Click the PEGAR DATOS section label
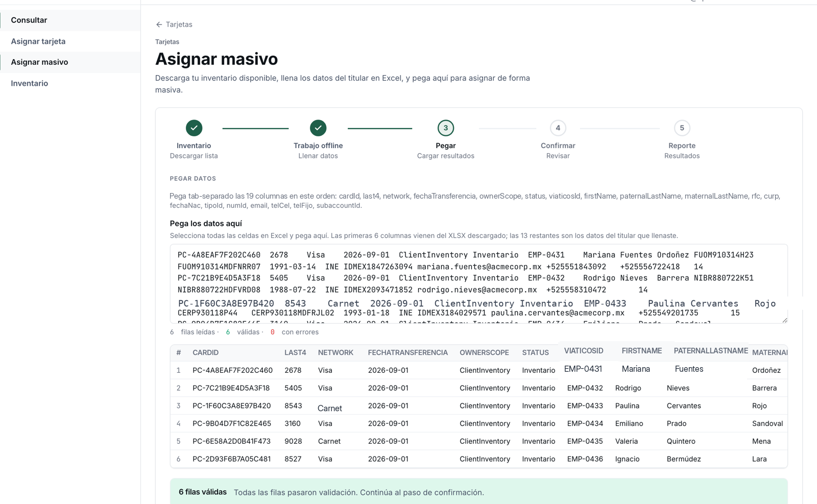The image size is (817, 504). click(x=193, y=179)
